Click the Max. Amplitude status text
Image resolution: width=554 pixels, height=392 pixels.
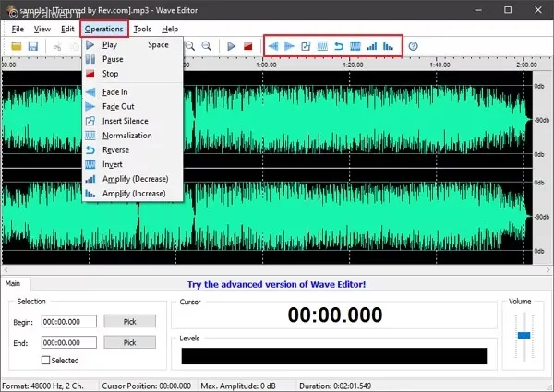coord(238,386)
